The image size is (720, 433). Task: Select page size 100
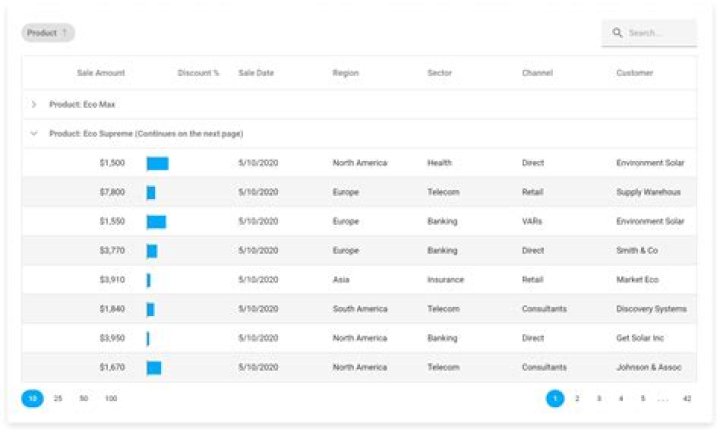(x=111, y=398)
